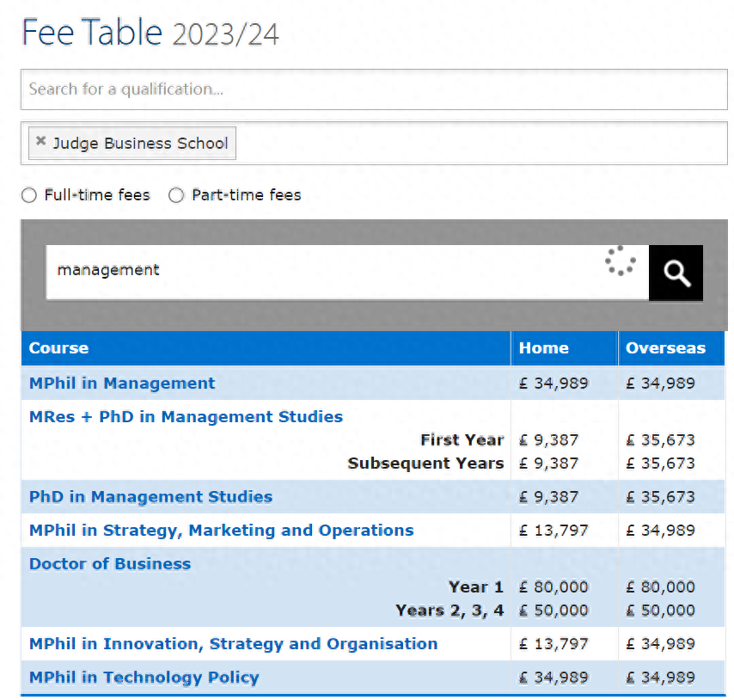The height and width of the screenshot is (700, 734).
Task: Click the Fee Table 2023/24 heading
Action: (150, 33)
